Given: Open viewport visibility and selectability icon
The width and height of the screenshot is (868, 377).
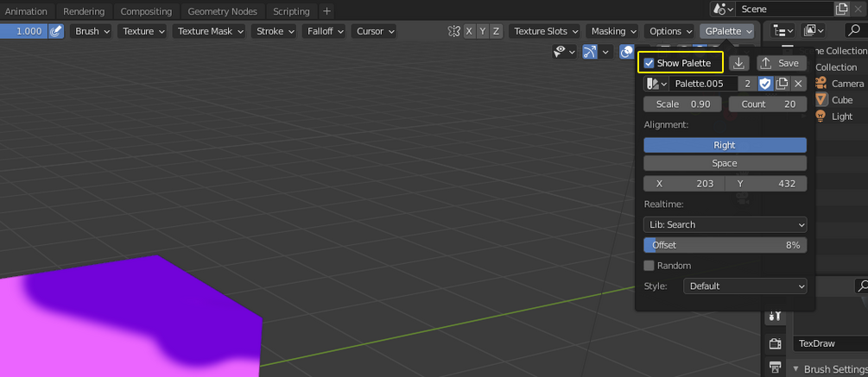Looking at the screenshot, I should pyautogui.click(x=565, y=52).
